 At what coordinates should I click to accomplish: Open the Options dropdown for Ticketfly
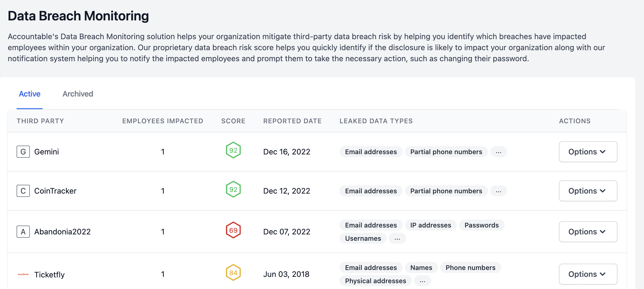[588, 274]
